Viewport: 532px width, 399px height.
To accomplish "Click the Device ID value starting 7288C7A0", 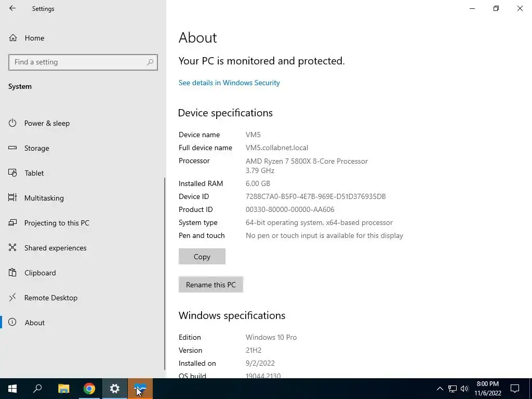I will click(315, 196).
